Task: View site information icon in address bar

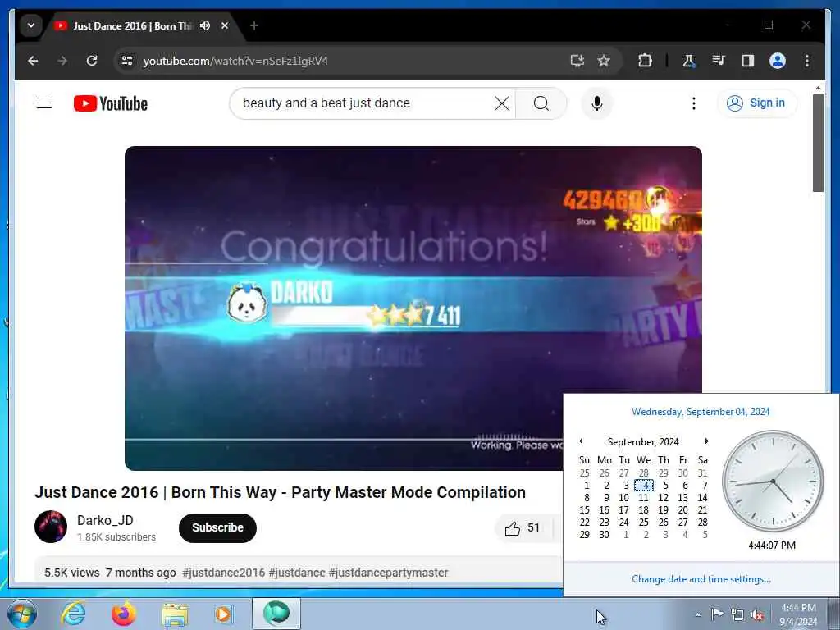Action: (127, 61)
